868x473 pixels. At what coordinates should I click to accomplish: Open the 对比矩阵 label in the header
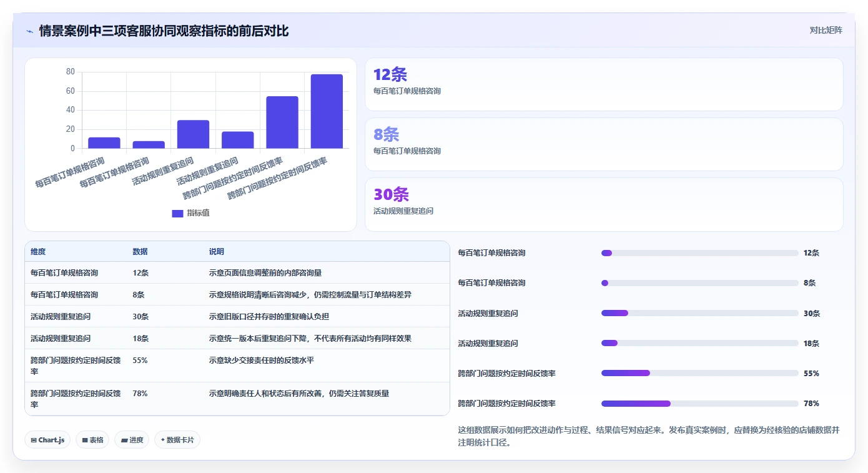pyautogui.click(x=826, y=30)
